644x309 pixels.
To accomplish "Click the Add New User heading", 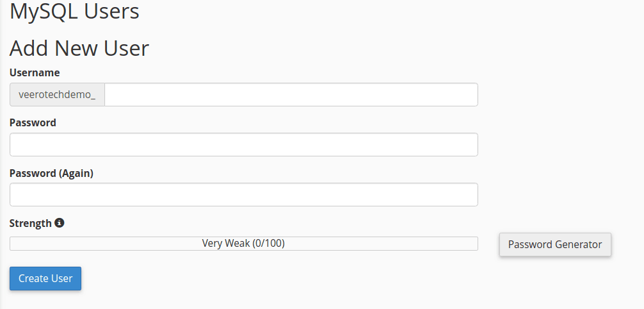I will (79, 48).
